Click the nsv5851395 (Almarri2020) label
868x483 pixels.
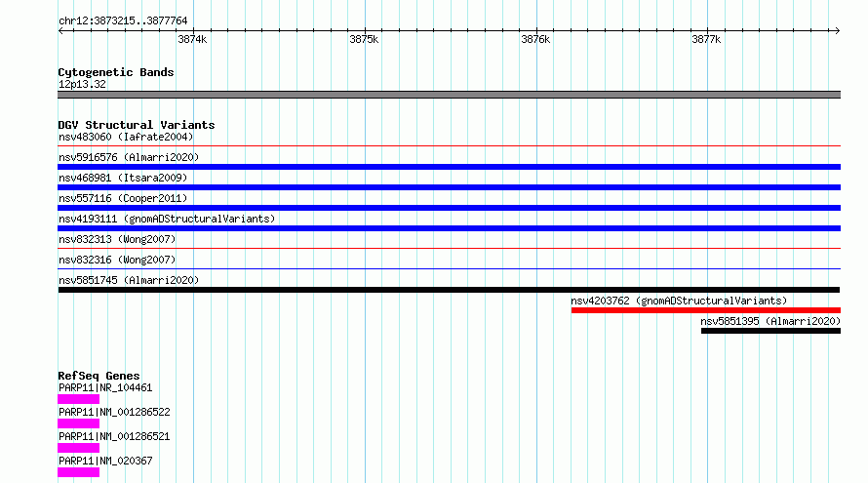pyautogui.click(x=770, y=321)
